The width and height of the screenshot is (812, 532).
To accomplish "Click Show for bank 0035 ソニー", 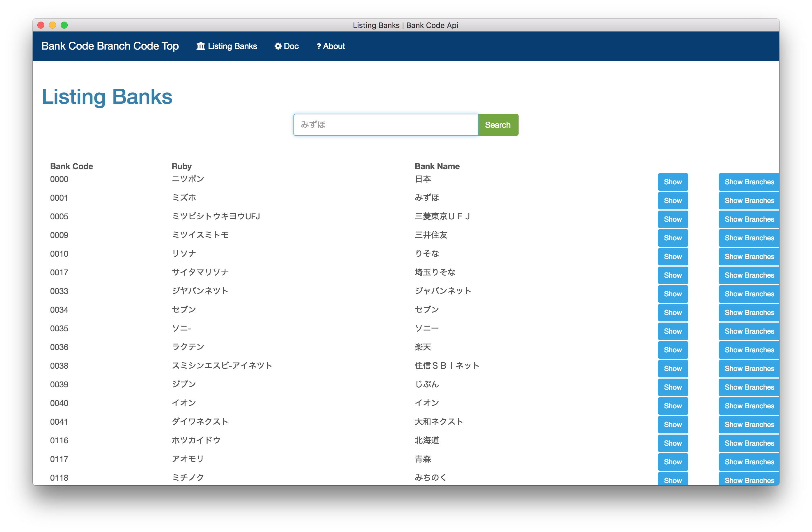I will (673, 331).
